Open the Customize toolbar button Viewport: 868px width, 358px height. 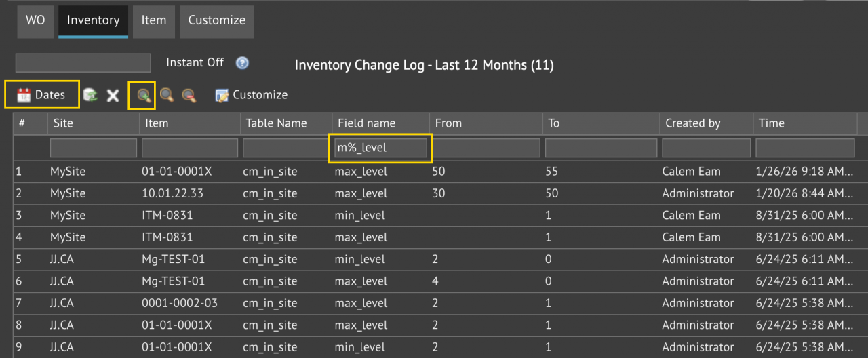pyautogui.click(x=252, y=95)
